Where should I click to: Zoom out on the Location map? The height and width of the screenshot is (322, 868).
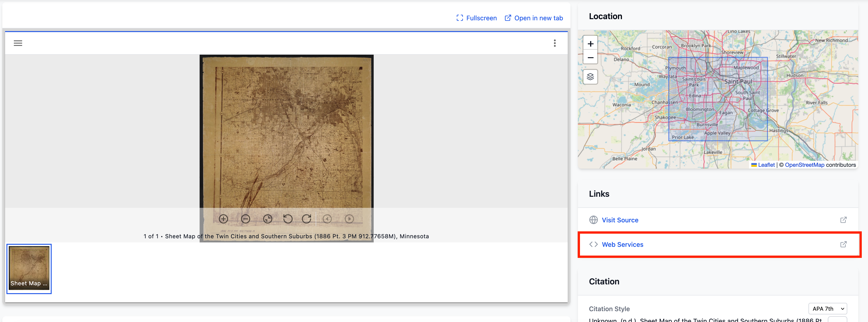590,58
